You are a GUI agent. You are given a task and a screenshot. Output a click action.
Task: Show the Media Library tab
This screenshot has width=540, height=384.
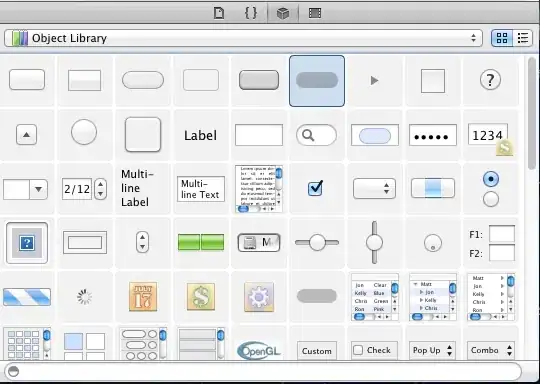tap(315, 13)
